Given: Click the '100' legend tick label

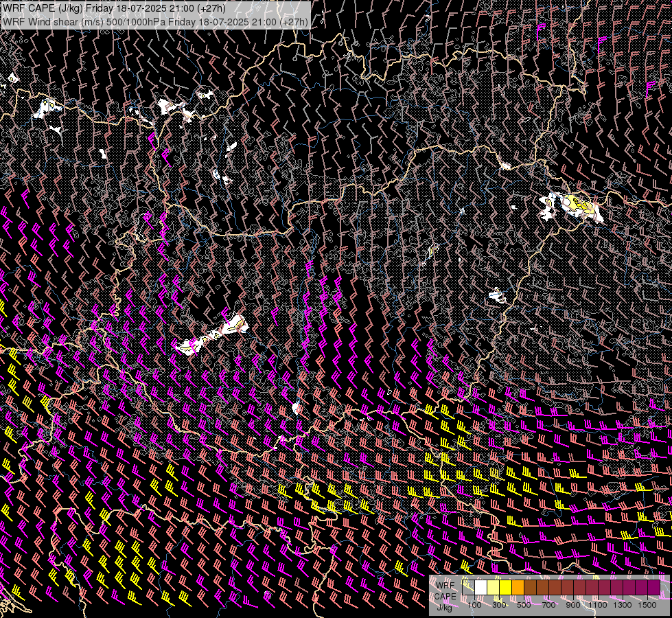Looking at the screenshot, I should pos(474,605).
